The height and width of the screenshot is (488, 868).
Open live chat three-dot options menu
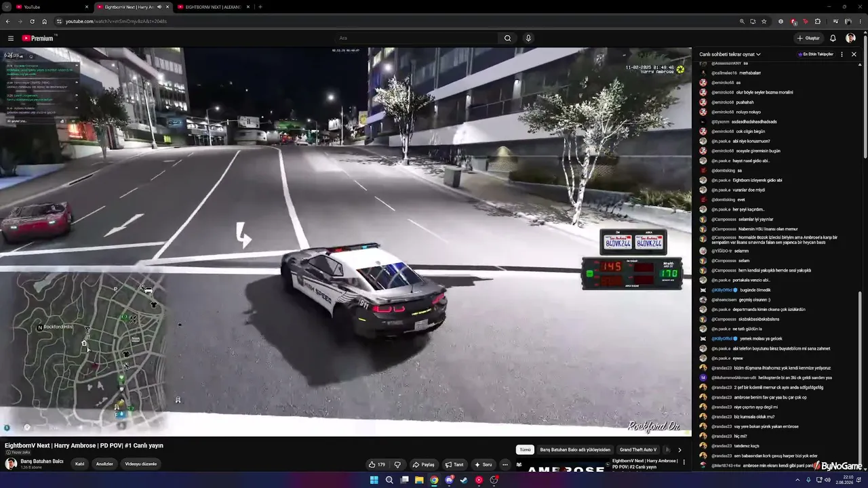click(842, 54)
